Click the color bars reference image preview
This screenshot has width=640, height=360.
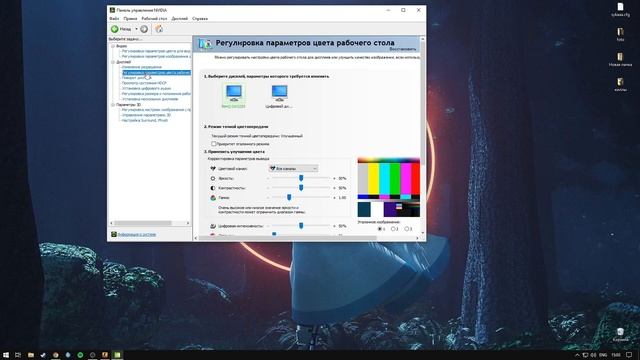(x=389, y=188)
